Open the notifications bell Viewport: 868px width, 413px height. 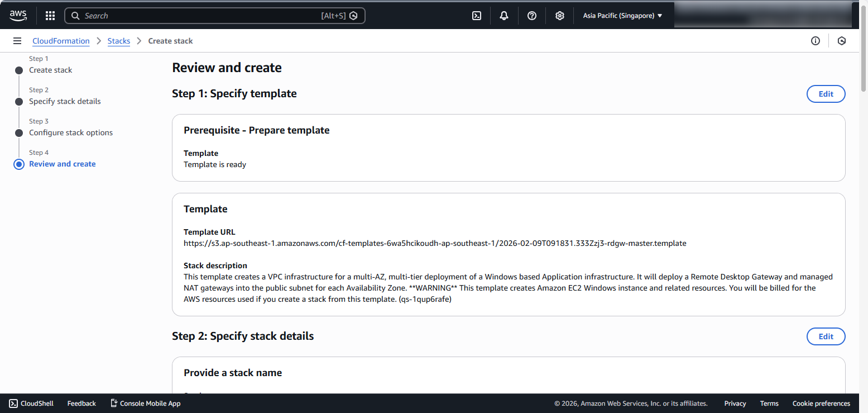tap(504, 15)
